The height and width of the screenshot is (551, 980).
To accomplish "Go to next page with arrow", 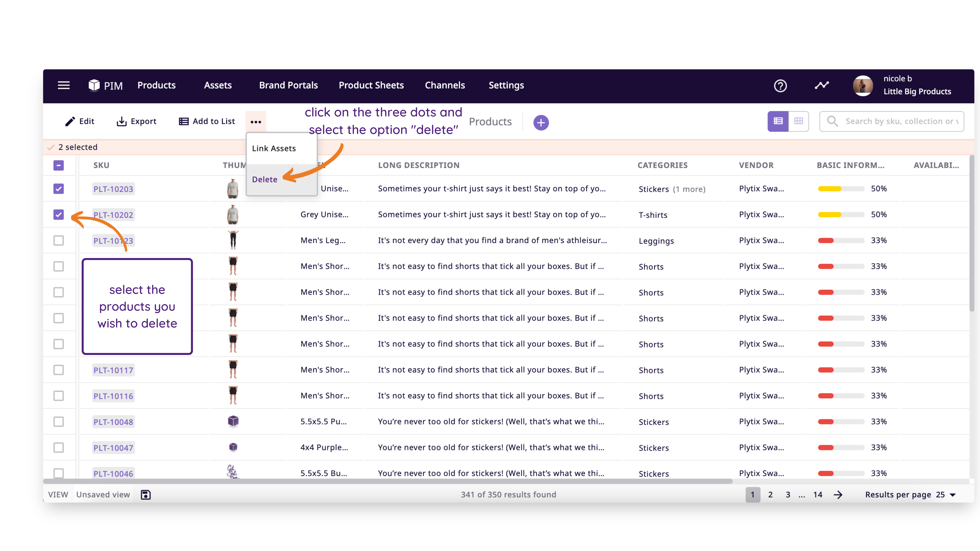I will (x=838, y=495).
